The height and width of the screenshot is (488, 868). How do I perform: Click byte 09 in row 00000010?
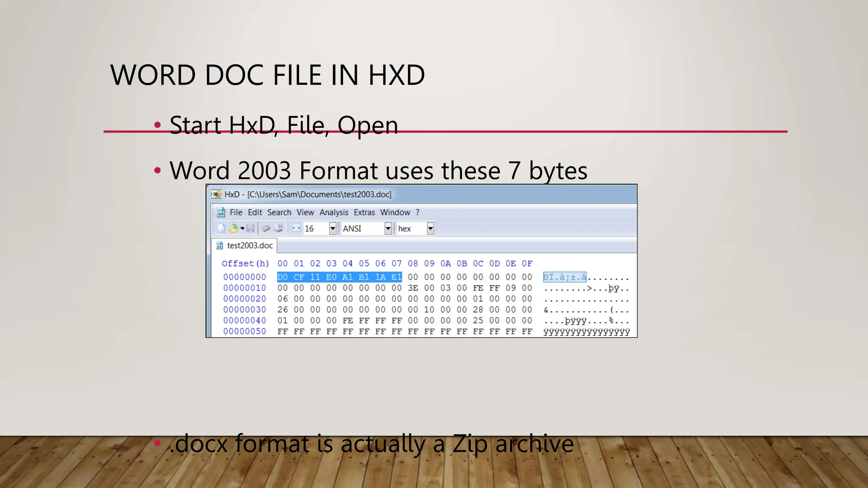click(x=511, y=288)
